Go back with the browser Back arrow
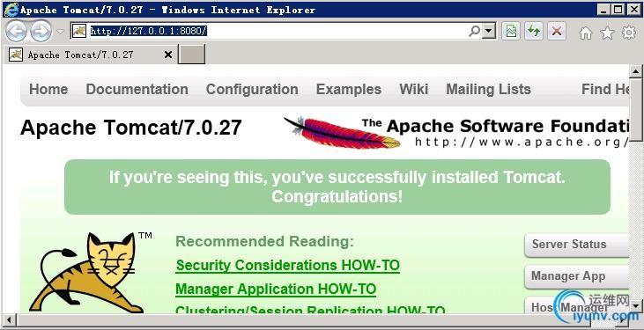This screenshot has width=644, height=330. (16, 31)
